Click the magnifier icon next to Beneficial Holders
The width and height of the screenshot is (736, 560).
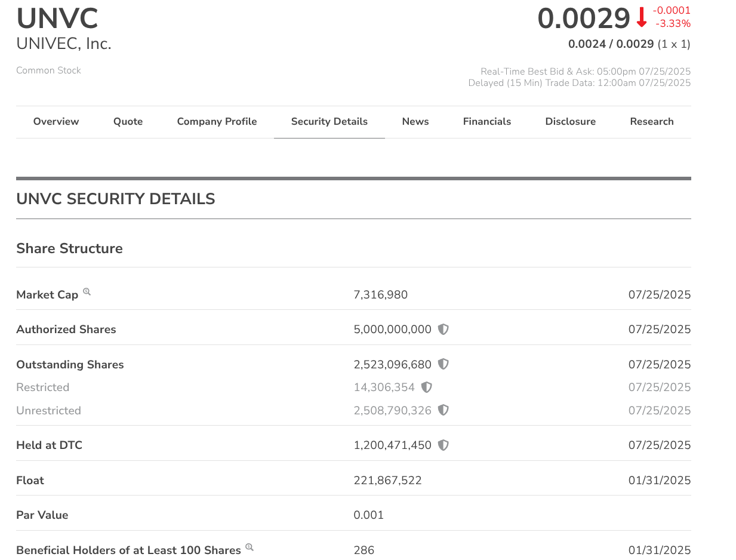250,547
